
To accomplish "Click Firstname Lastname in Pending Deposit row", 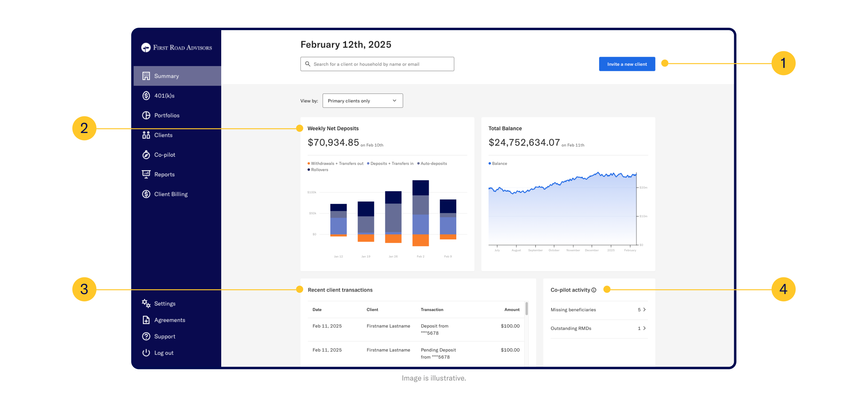I will [388, 350].
